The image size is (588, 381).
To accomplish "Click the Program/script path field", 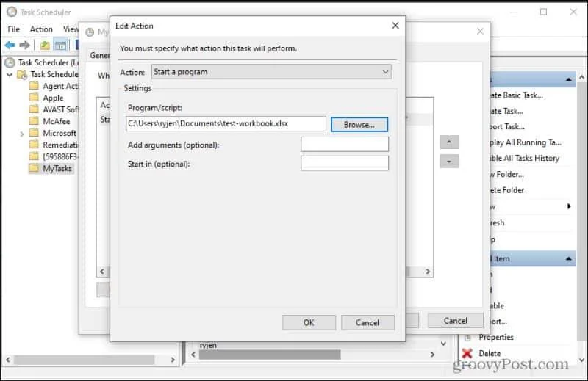I will click(226, 123).
